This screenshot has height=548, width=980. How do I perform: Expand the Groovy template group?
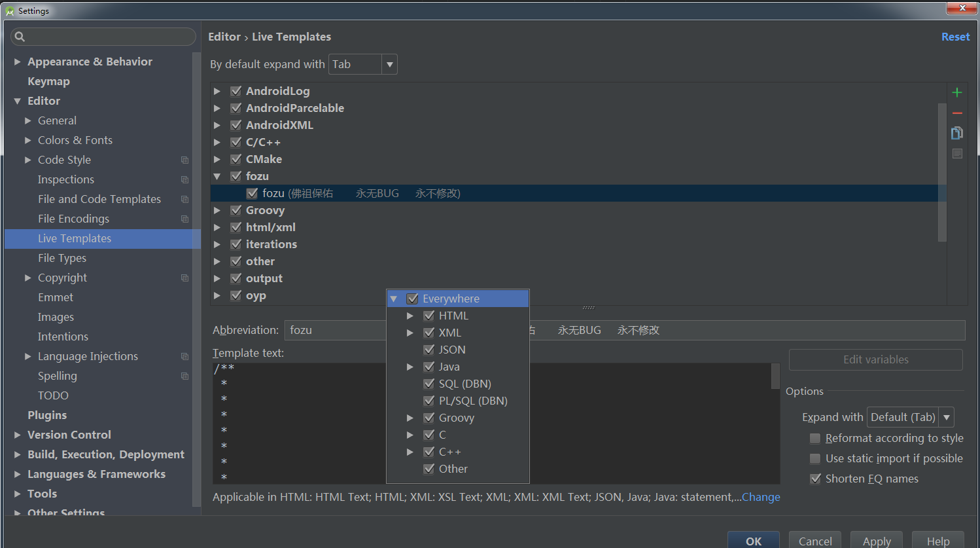pyautogui.click(x=217, y=210)
